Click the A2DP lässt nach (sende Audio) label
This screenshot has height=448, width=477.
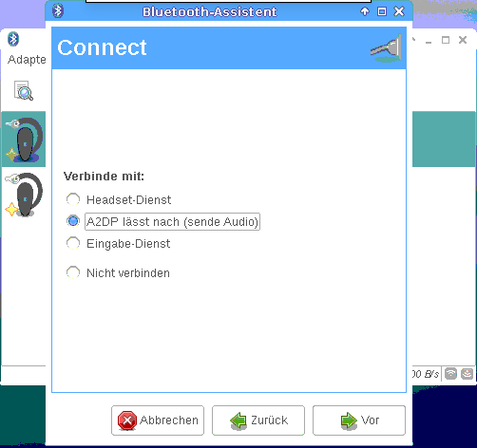point(172,221)
